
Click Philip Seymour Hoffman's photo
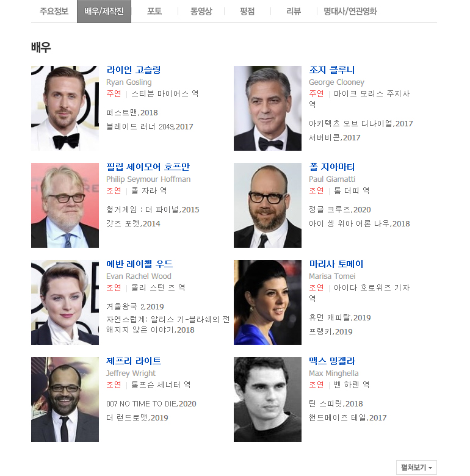pos(65,205)
